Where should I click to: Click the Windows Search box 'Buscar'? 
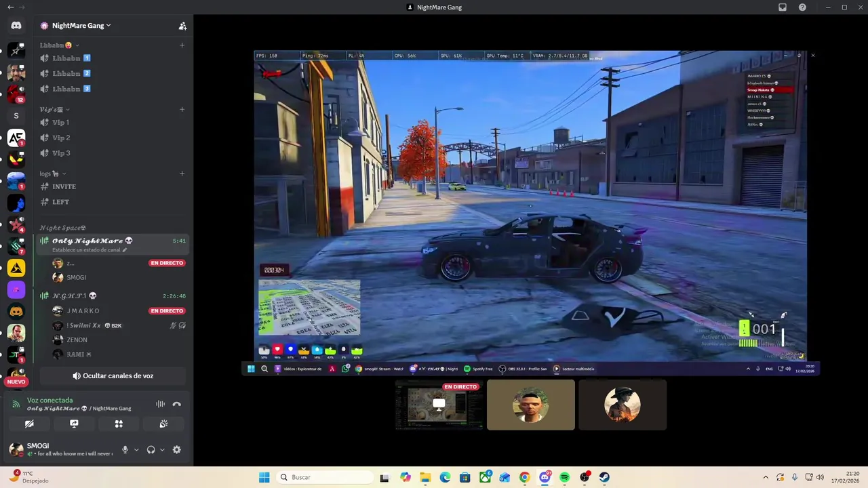325,477
